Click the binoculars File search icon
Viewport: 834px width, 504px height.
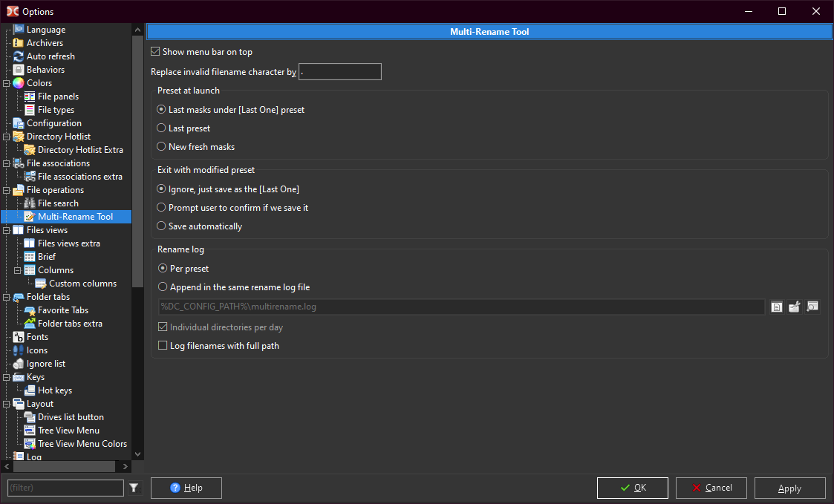point(30,203)
